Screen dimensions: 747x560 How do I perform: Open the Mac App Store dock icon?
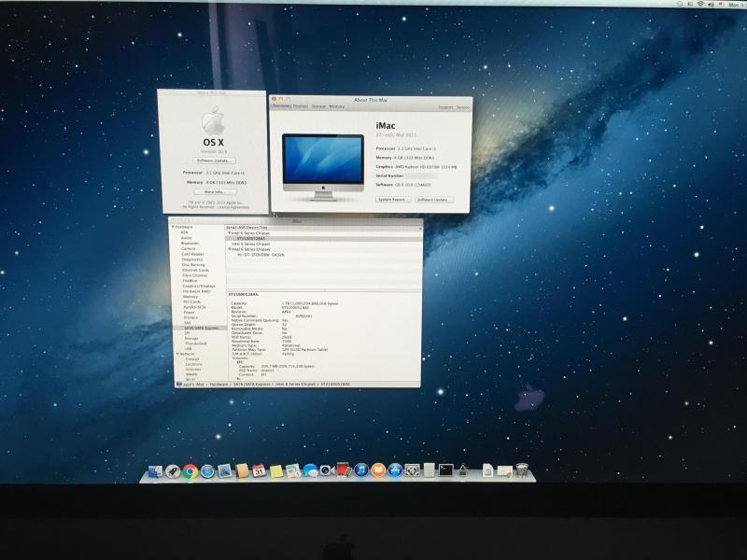coord(394,470)
